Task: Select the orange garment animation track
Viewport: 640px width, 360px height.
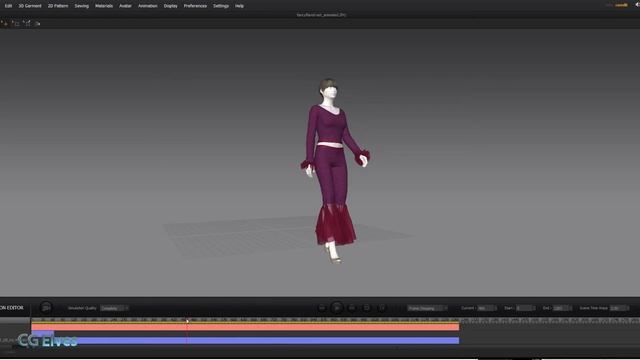Action: pos(245,327)
